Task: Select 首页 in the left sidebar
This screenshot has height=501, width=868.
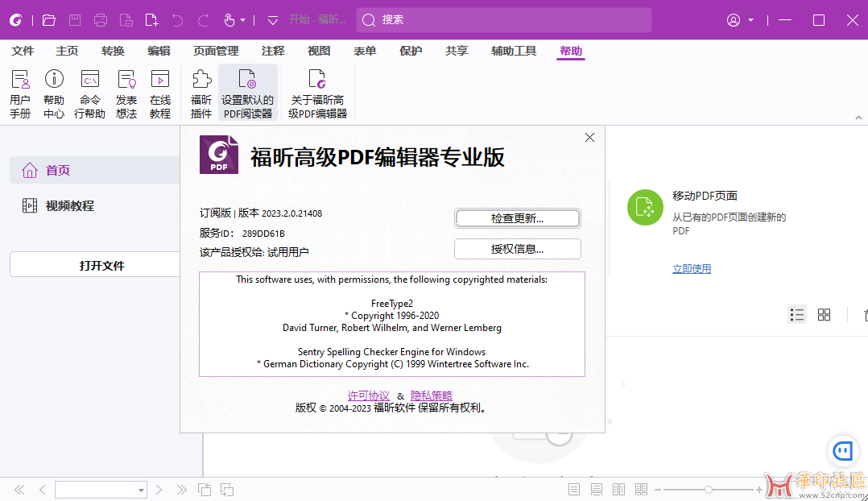Action: point(94,170)
